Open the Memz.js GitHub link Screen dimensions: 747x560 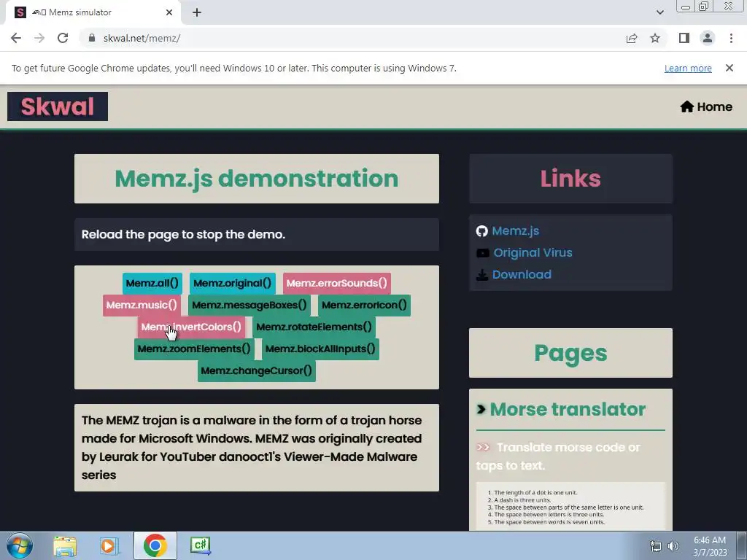pyautogui.click(x=516, y=231)
